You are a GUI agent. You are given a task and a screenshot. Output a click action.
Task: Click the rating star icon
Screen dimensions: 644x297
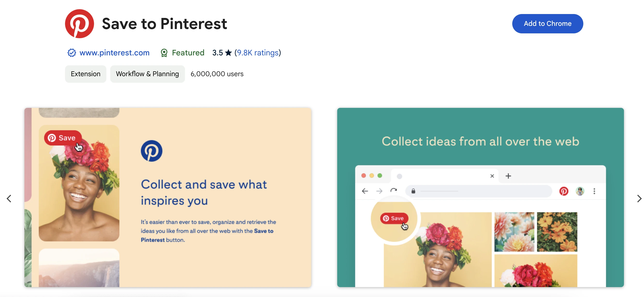tap(228, 53)
